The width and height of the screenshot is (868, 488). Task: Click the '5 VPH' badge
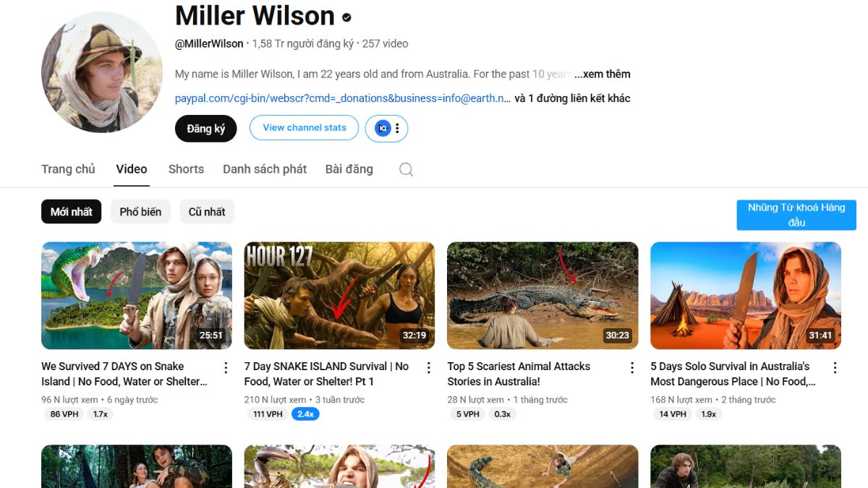(468, 414)
